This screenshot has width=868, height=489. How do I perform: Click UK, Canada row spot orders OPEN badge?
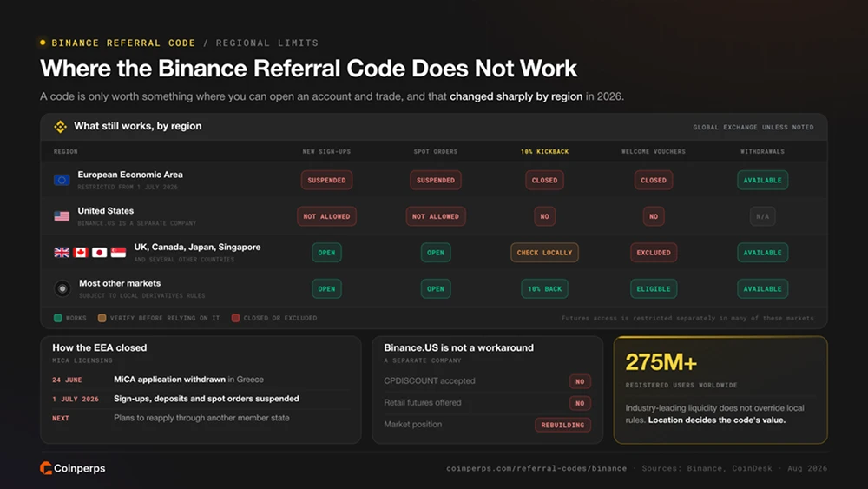[436, 253]
